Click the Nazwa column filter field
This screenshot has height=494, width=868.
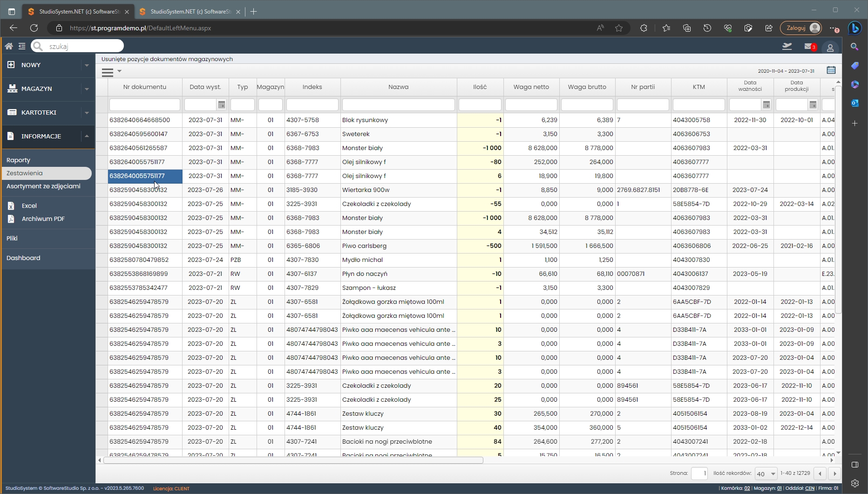(398, 105)
